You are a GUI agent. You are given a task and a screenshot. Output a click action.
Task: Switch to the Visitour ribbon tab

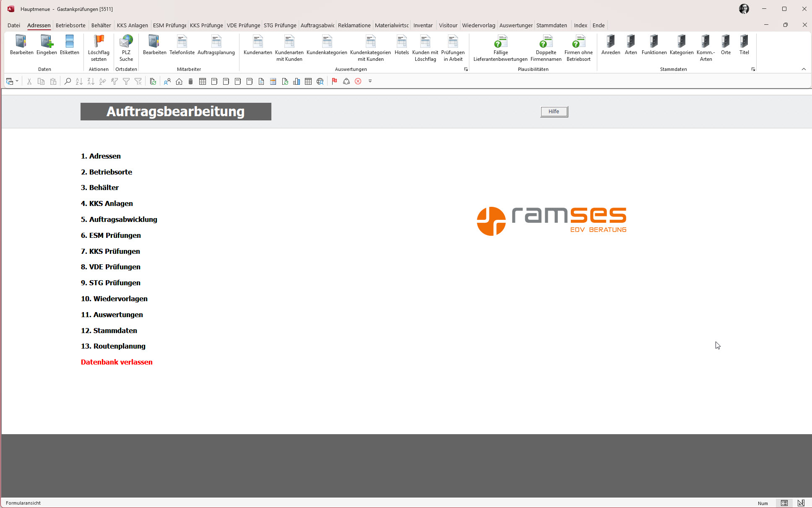[x=448, y=25]
